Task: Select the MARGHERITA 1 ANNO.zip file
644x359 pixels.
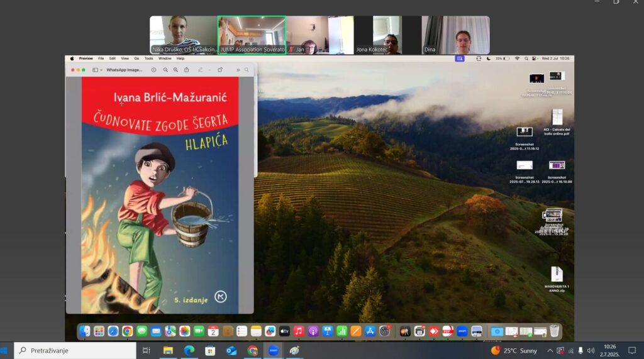Action: point(557,279)
